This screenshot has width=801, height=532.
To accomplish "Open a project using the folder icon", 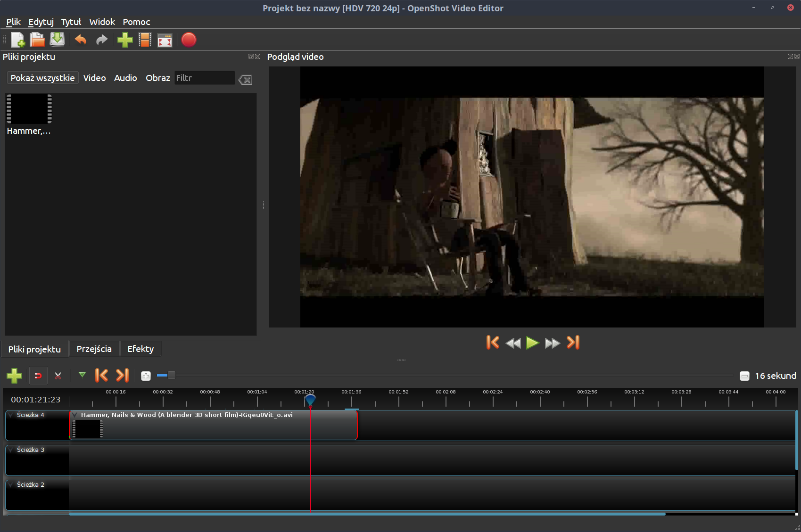I will pos(37,40).
